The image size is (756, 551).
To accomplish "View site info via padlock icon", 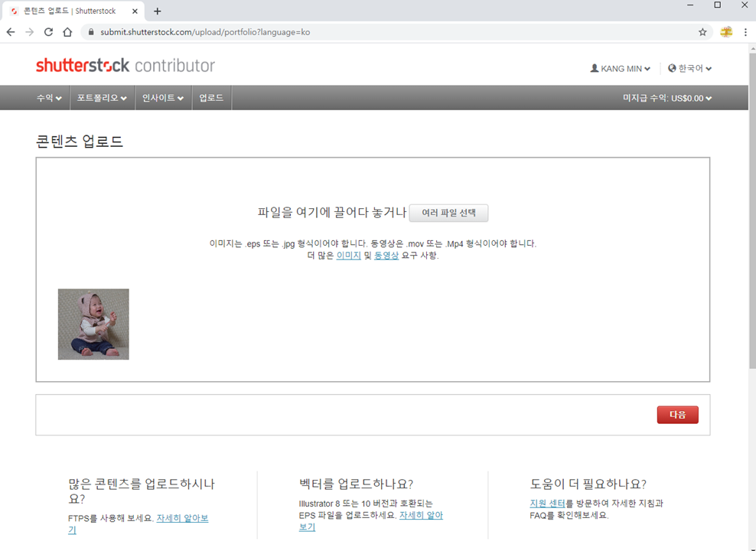I will coord(90,32).
